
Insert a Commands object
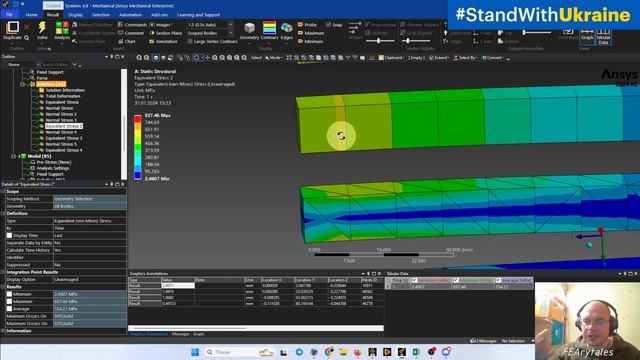click(132, 25)
